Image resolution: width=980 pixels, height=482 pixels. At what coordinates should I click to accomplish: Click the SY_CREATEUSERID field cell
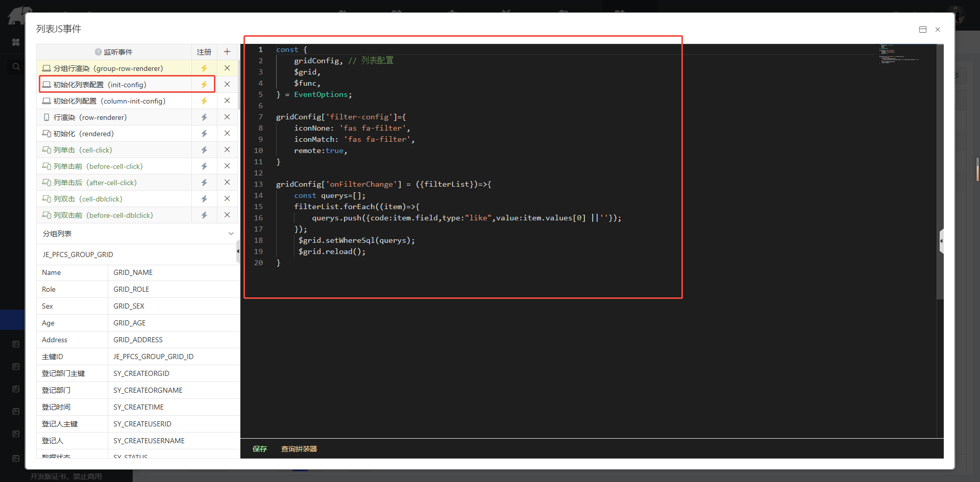pos(174,424)
